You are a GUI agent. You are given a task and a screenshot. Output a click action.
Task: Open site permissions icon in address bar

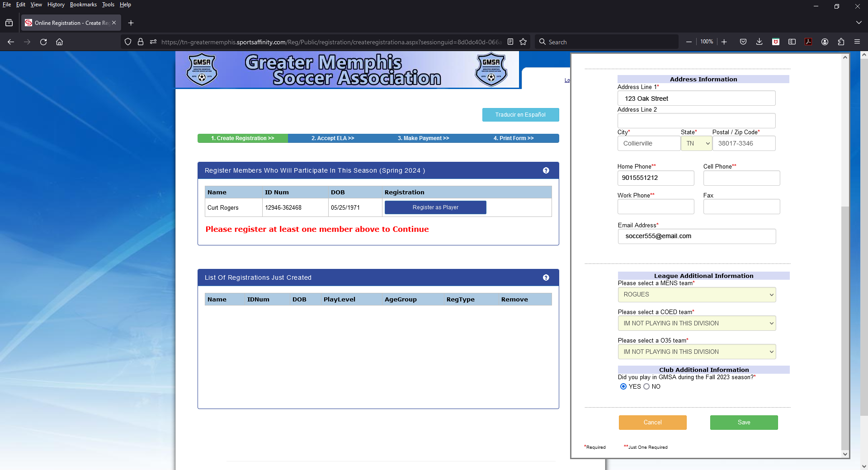point(153,42)
